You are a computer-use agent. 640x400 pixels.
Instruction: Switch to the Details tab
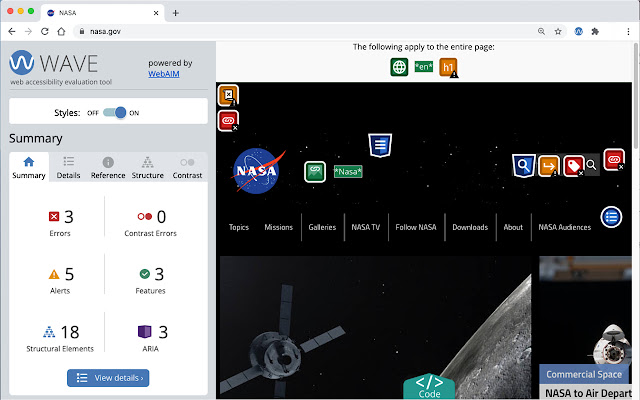(68, 167)
